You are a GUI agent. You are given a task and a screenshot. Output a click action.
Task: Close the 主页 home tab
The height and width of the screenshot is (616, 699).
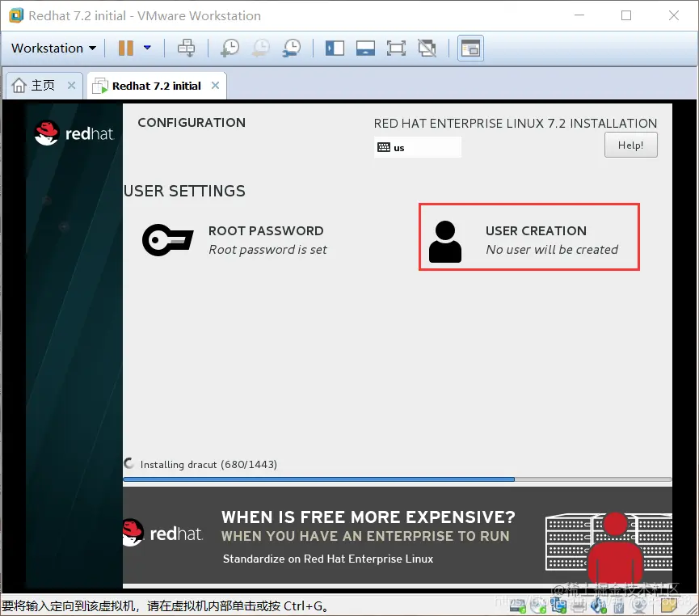tap(71, 85)
